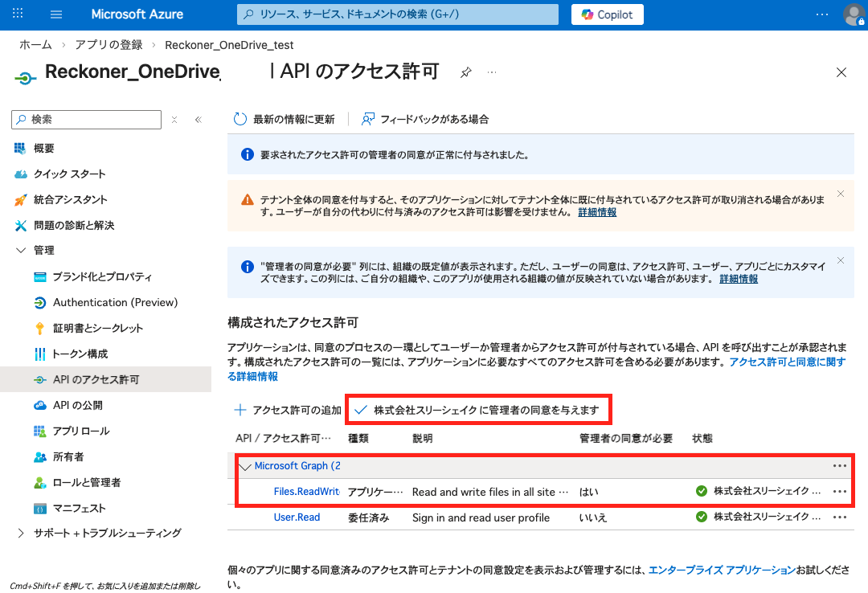Clear the sidebar search with the X
Screen dimensions: 868x593
pyautogui.click(x=174, y=120)
